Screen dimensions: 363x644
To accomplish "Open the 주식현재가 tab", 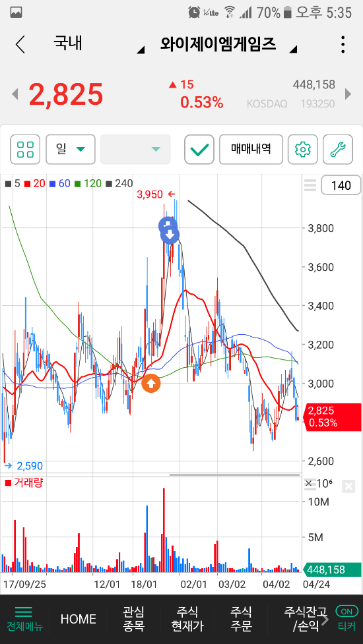I will tap(187, 619).
